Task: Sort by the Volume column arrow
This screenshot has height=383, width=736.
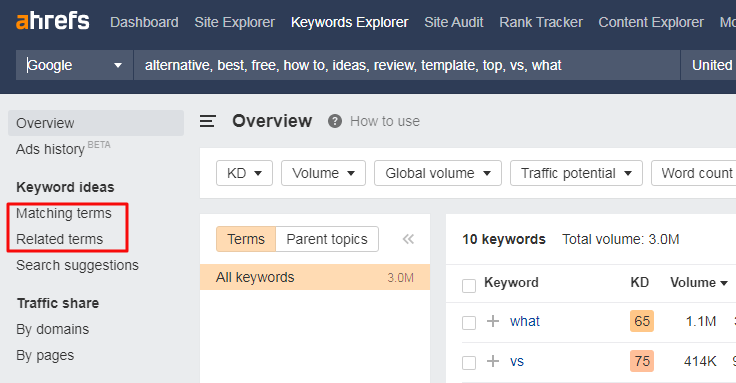Action: tap(724, 283)
